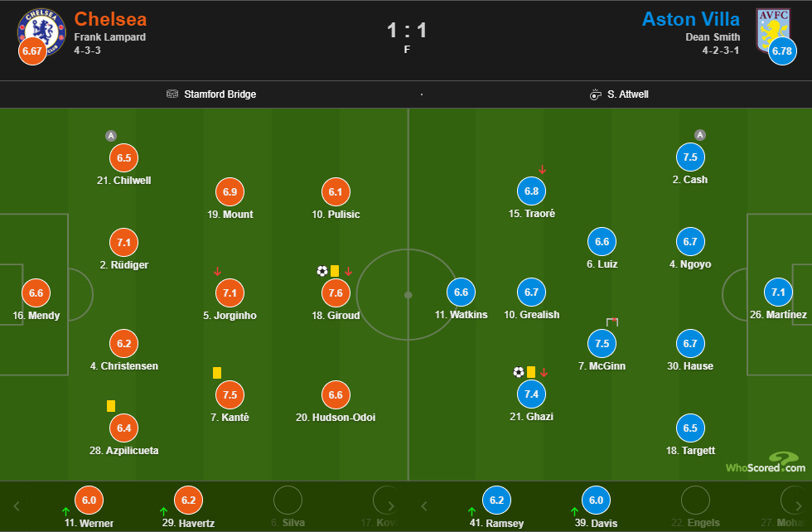This screenshot has height=532, width=812.
Task: Click the WhoScored.com logo
Action: point(766,463)
